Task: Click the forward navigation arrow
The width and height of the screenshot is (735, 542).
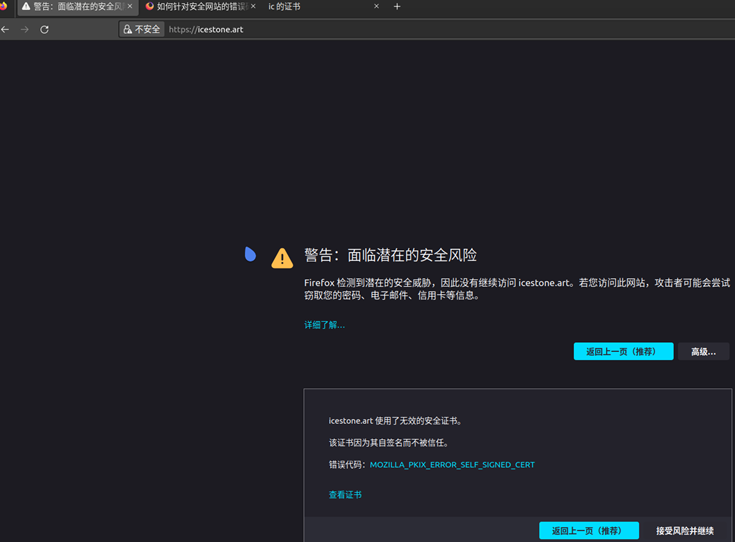Action: 25,30
